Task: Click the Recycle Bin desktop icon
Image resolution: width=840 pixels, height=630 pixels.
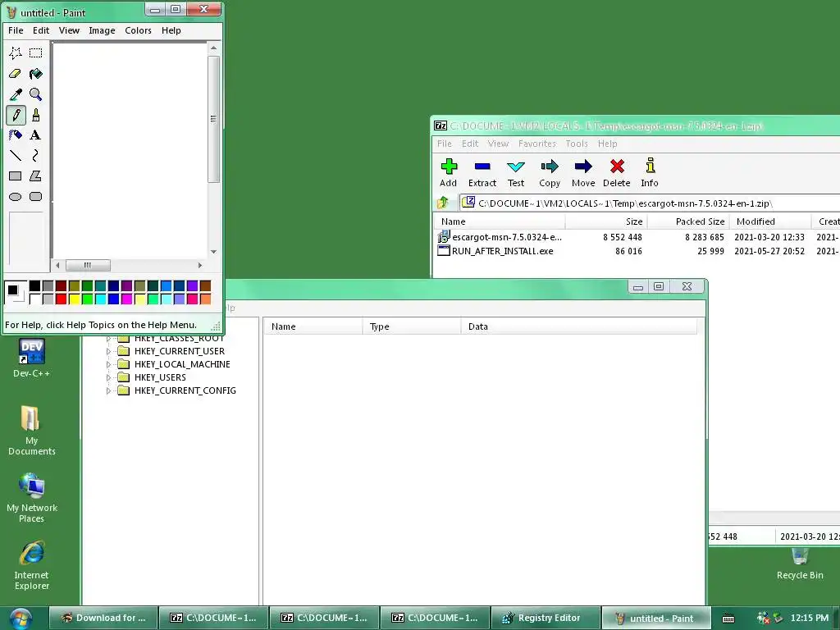Action: [800, 564]
